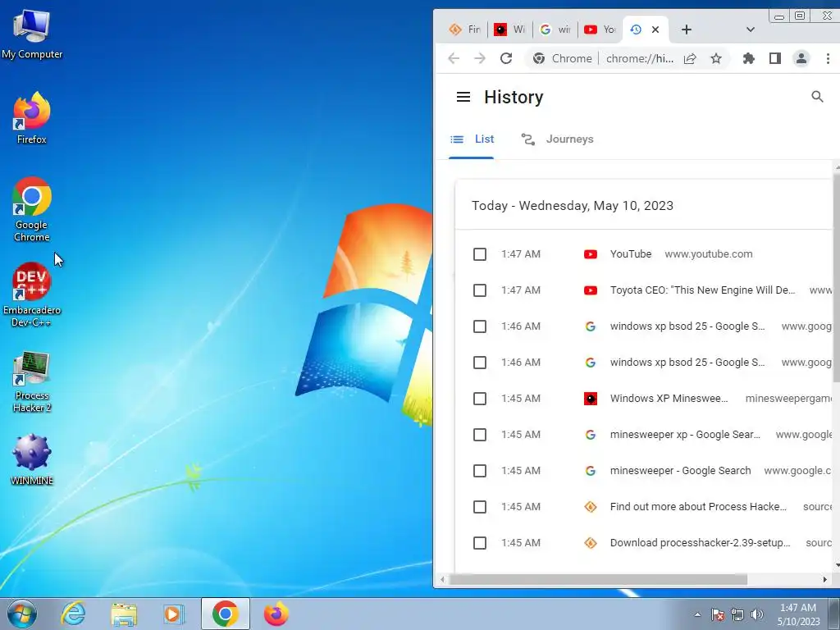Check the Download processhacker-2.39-setup entry
This screenshot has width=840, height=630.
pyautogui.click(x=479, y=543)
